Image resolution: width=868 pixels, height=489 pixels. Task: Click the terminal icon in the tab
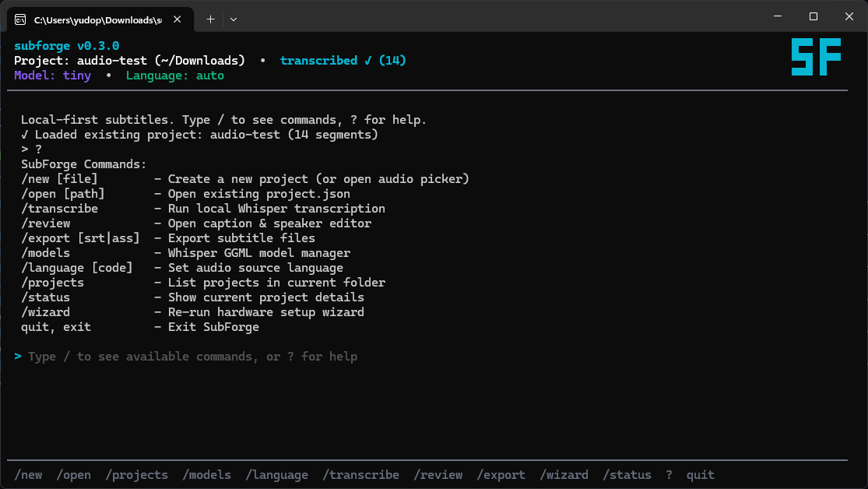pyautogui.click(x=20, y=20)
